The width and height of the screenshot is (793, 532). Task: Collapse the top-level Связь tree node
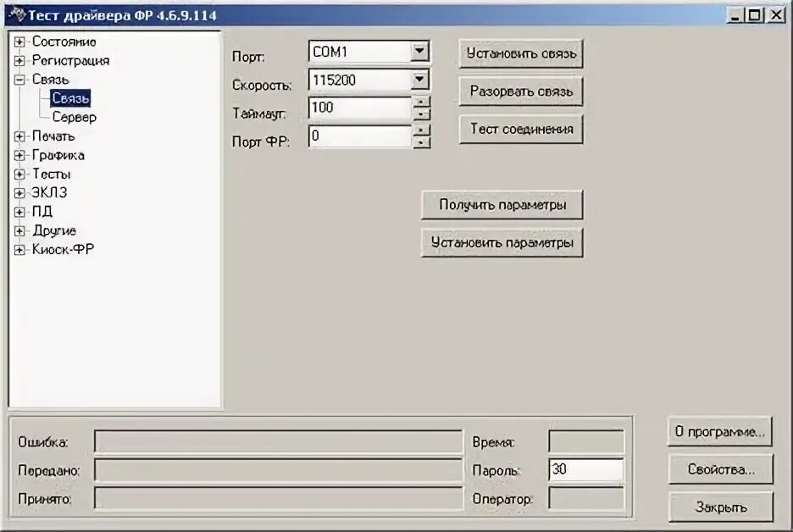click(19, 80)
